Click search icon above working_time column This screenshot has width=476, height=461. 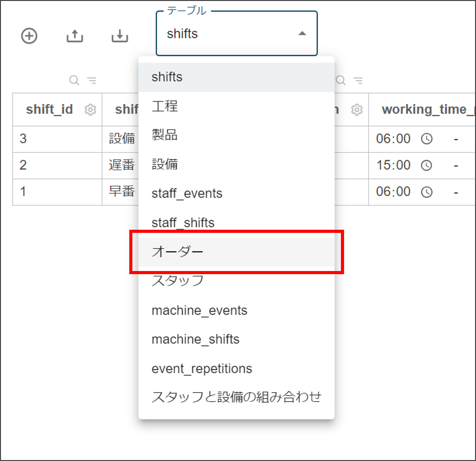coord(340,80)
